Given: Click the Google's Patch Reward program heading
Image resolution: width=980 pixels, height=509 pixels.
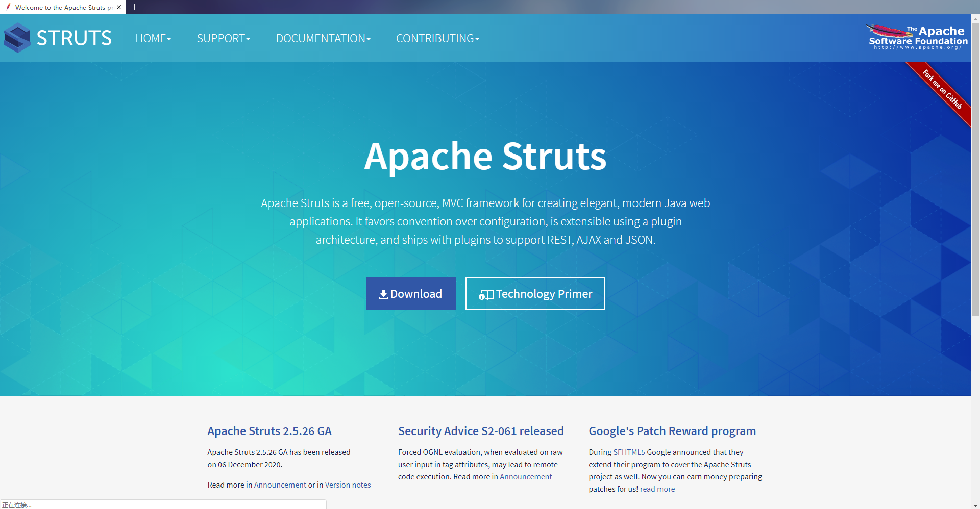Looking at the screenshot, I should tap(672, 431).
